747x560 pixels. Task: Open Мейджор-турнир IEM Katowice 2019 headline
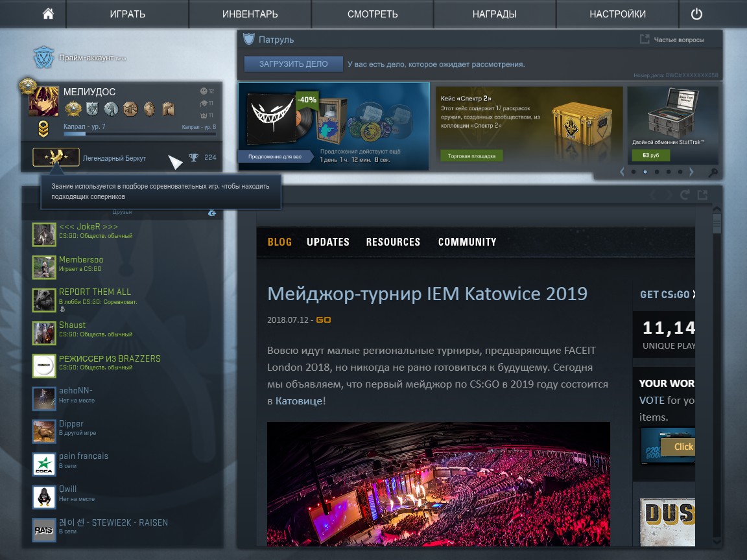[x=427, y=294]
